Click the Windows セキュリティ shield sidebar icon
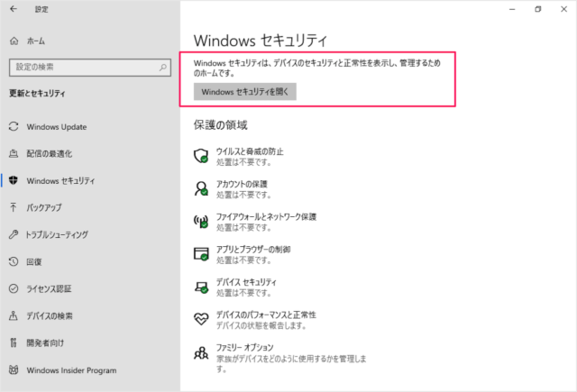 click(14, 180)
